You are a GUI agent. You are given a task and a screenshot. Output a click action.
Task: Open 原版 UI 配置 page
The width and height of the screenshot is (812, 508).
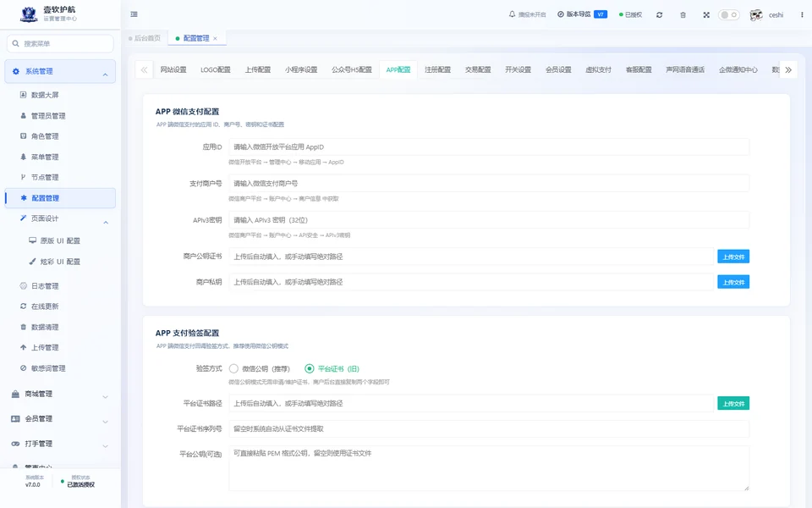click(x=60, y=241)
